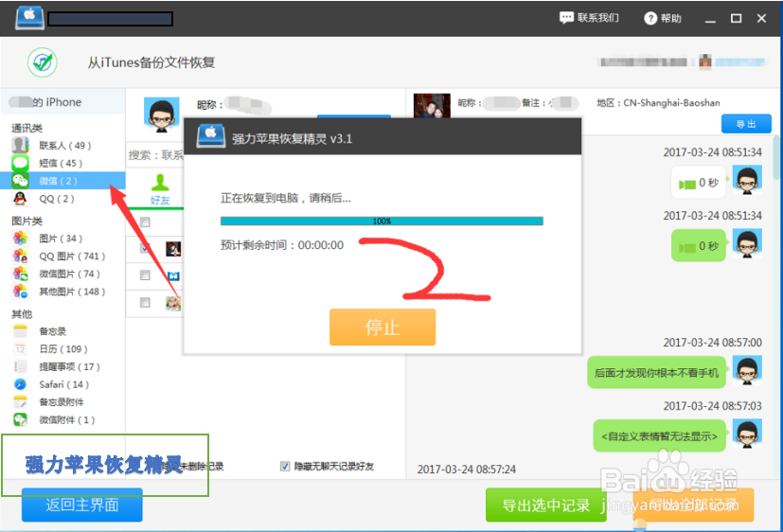Select the QQ (2) penguin icon
The height and width of the screenshot is (532, 783).
[20, 199]
